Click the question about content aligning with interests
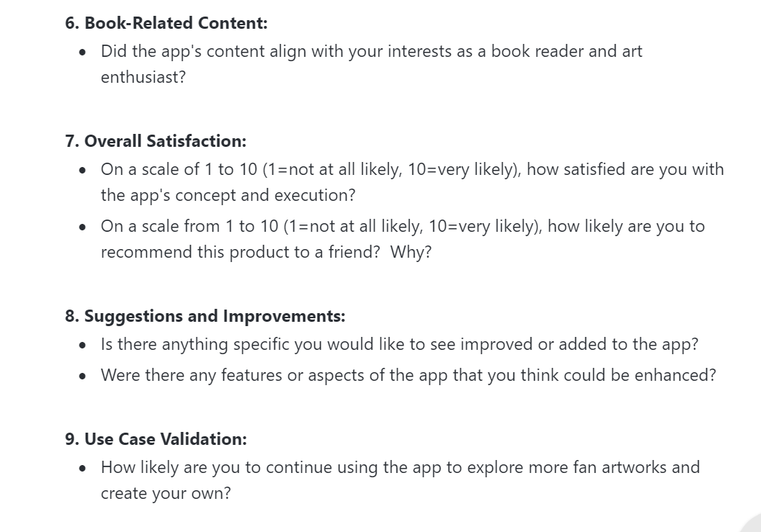The image size is (761, 532). coord(372,64)
